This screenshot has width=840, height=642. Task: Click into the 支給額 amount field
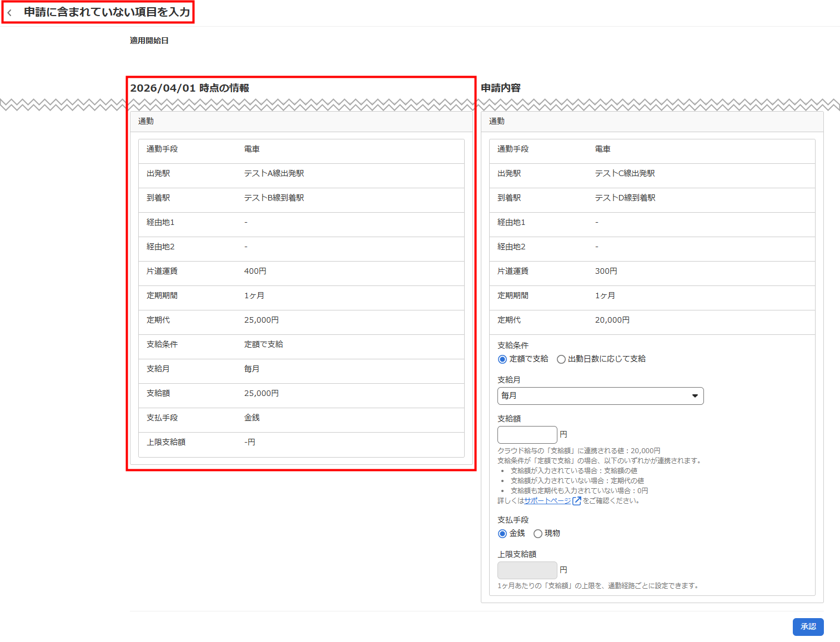click(x=527, y=435)
